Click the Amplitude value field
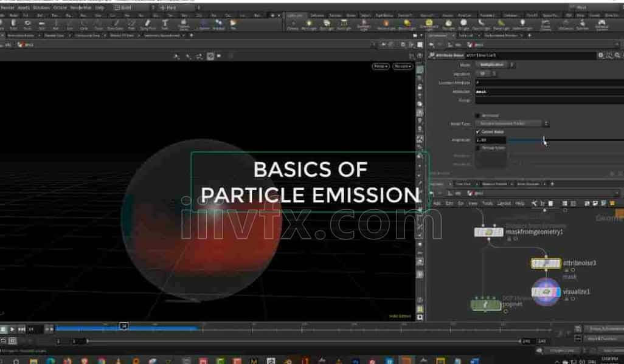Viewport: 624px width, 364px height. 491,140
